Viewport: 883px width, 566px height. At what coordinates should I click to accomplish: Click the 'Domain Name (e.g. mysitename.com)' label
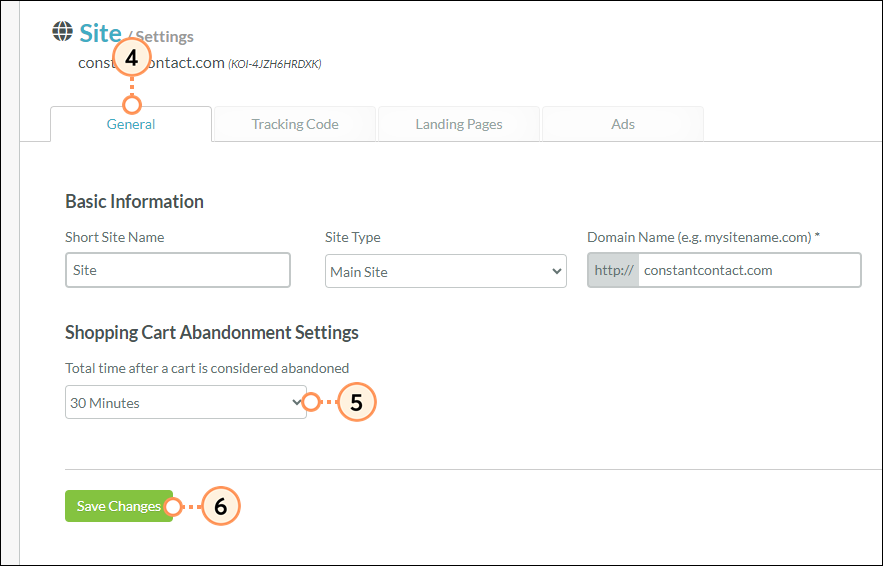703,237
